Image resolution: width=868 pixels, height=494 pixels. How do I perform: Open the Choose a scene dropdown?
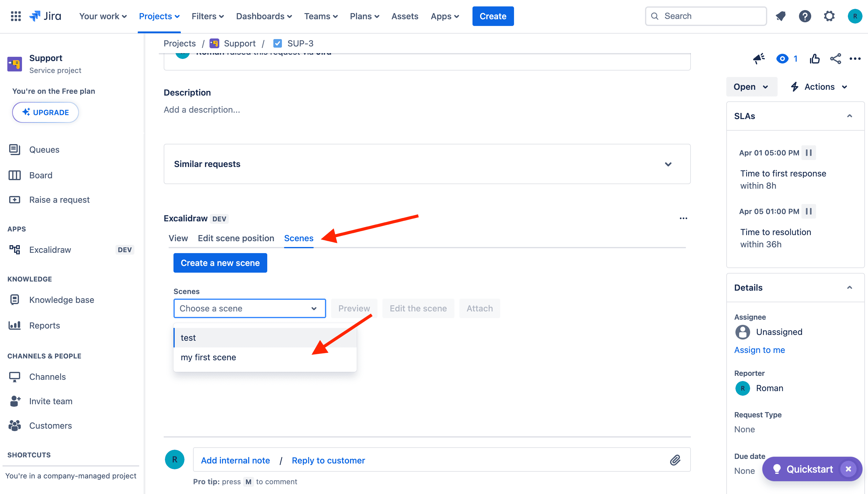(250, 308)
